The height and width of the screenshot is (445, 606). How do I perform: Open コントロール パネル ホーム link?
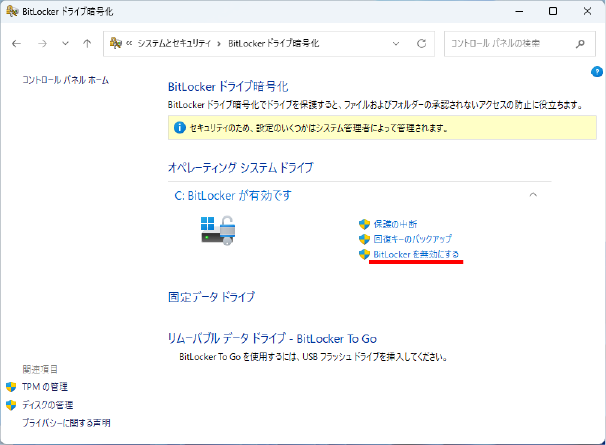tap(65, 80)
